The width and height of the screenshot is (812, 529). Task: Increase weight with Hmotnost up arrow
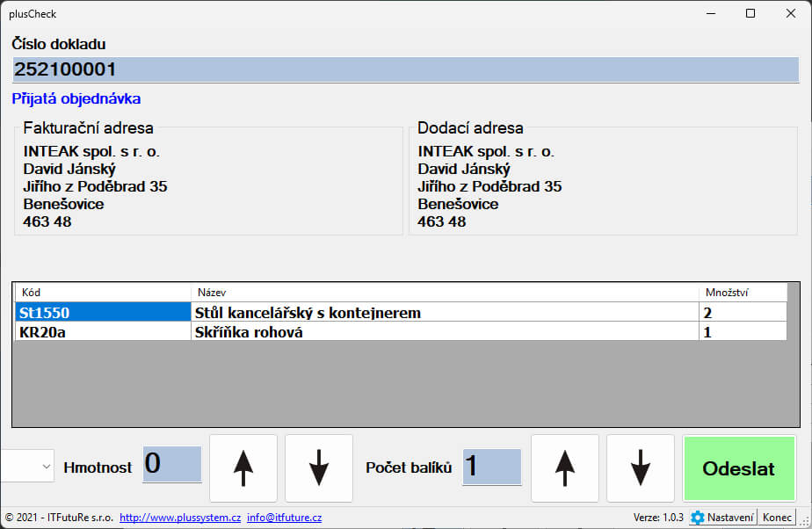(243, 467)
